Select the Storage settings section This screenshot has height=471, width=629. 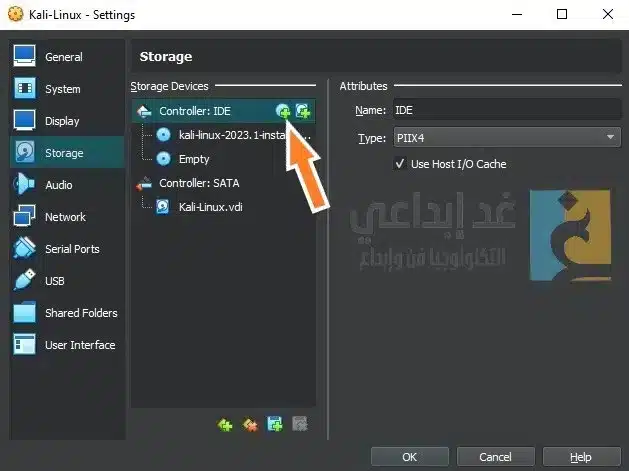67,152
